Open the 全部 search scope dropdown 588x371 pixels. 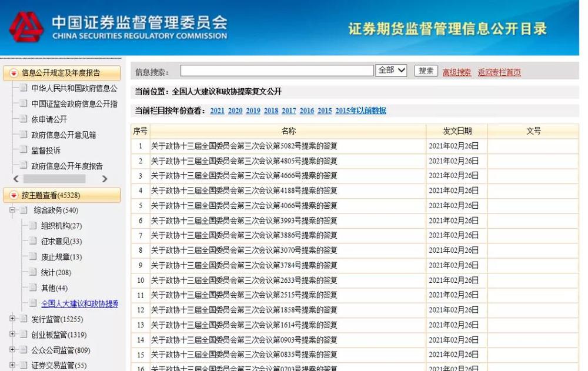click(x=392, y=71)
